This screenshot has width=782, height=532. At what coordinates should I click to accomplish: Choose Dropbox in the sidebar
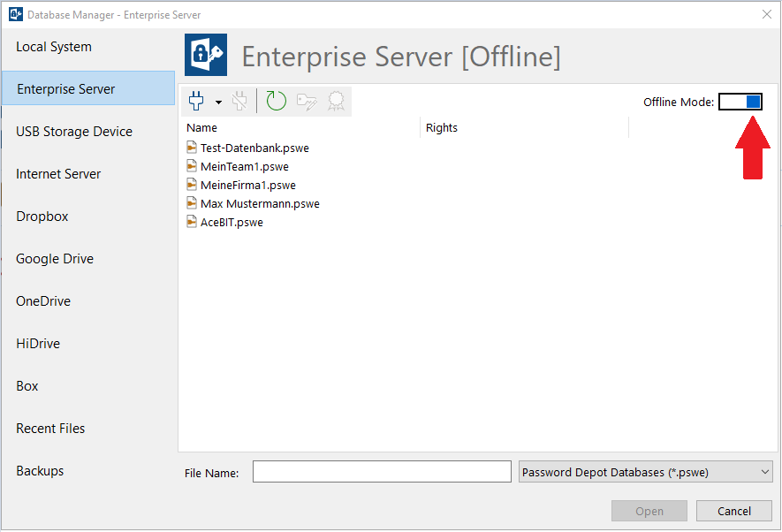(42, 216)
